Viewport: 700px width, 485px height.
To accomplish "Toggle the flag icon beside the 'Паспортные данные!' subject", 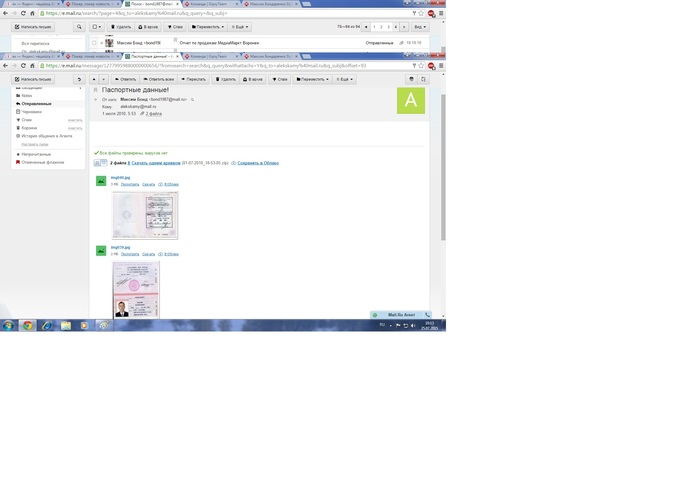I will (96, 90).
